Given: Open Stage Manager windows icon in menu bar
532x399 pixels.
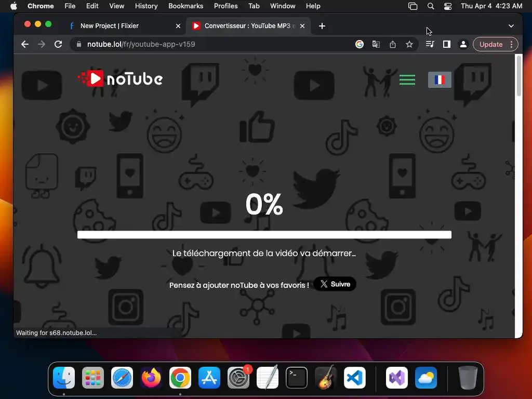Looking at the screenshot, I should [x=413, y=6].
